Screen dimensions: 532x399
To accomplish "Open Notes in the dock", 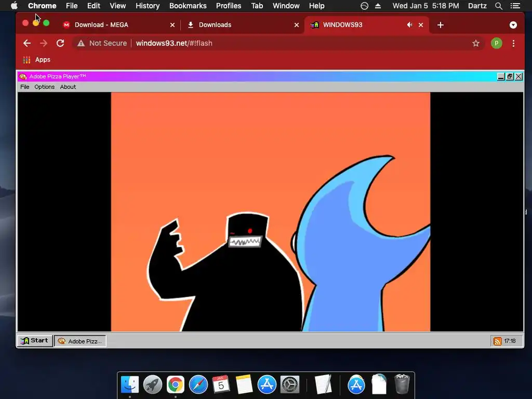I will coord(244,384).
